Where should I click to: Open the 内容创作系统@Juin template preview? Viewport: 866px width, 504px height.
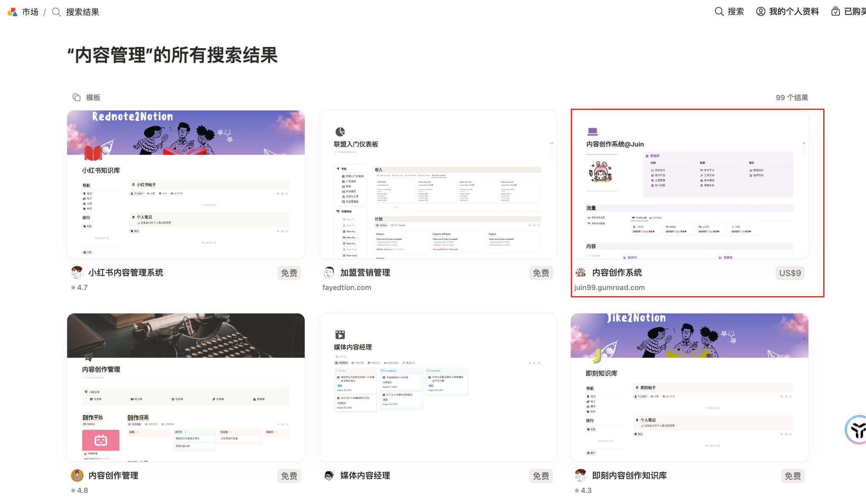point(689,185)
